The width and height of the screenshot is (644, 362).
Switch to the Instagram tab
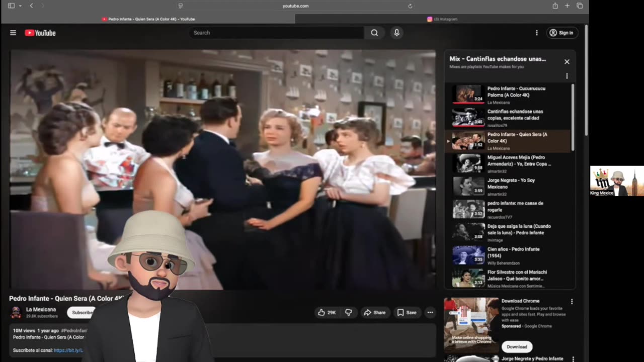(x=442, y=19)
